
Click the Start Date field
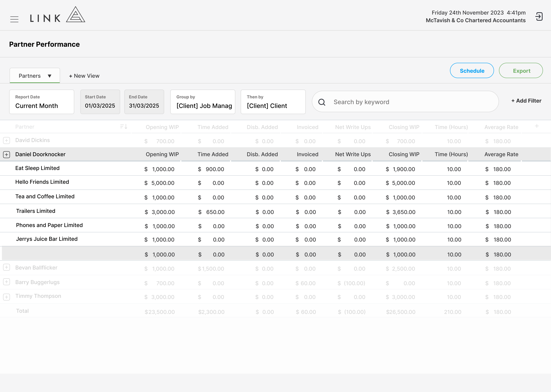pos(100,102)
